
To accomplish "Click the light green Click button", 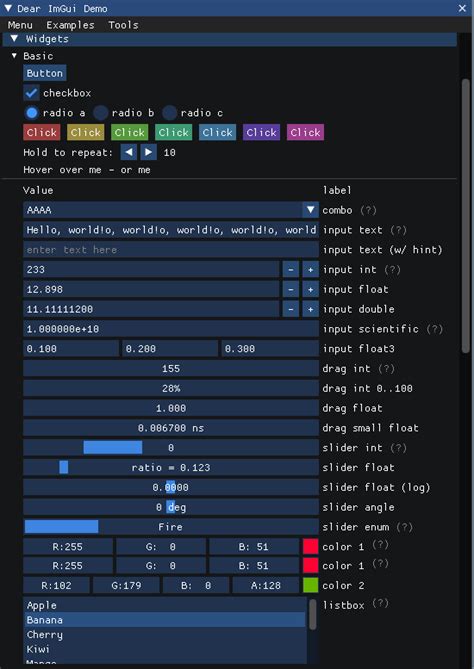I will coord(130,132).
